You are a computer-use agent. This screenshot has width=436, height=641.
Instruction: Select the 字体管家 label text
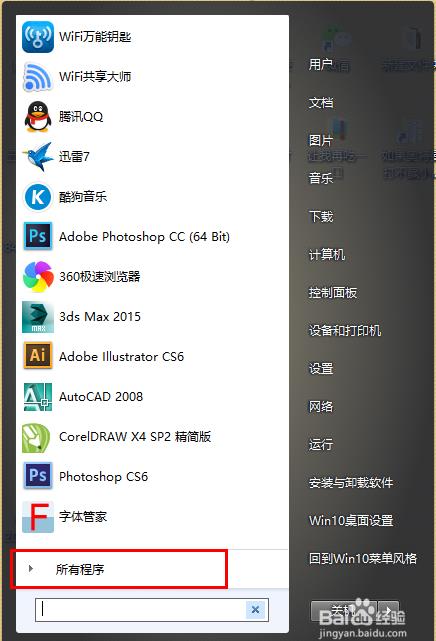pos(83,517)
